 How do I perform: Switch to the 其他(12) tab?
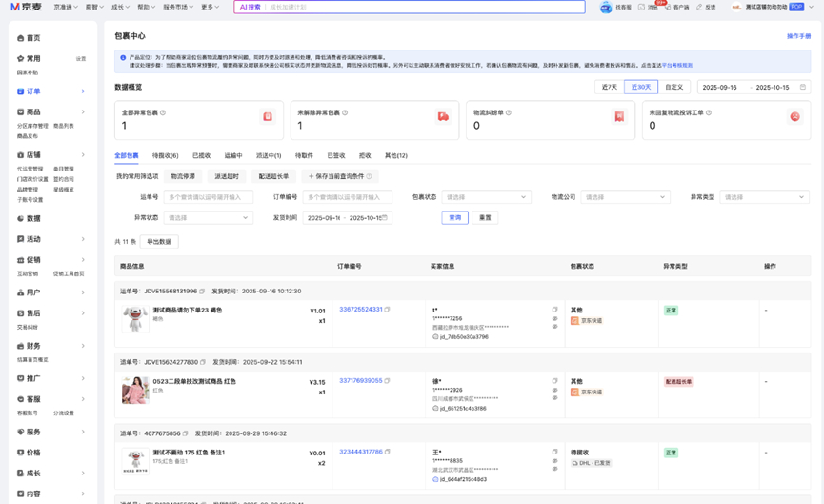pyautogui.click(x=395, y=155)
